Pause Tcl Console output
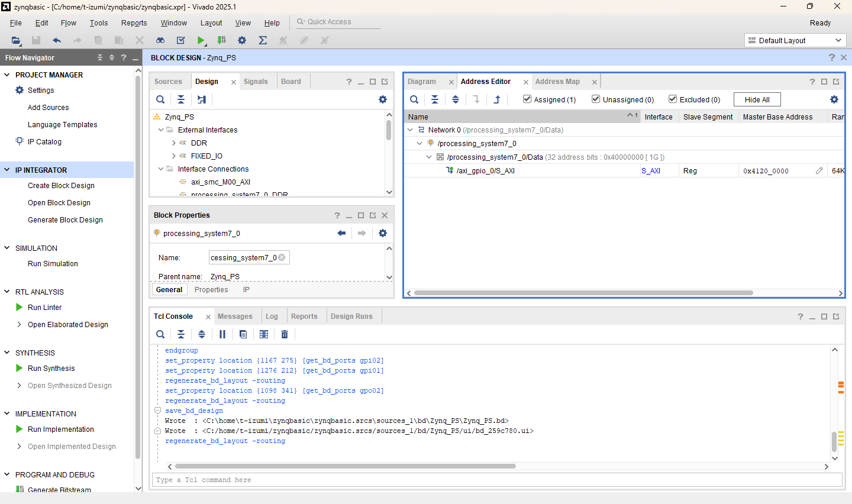 point(222,334)
